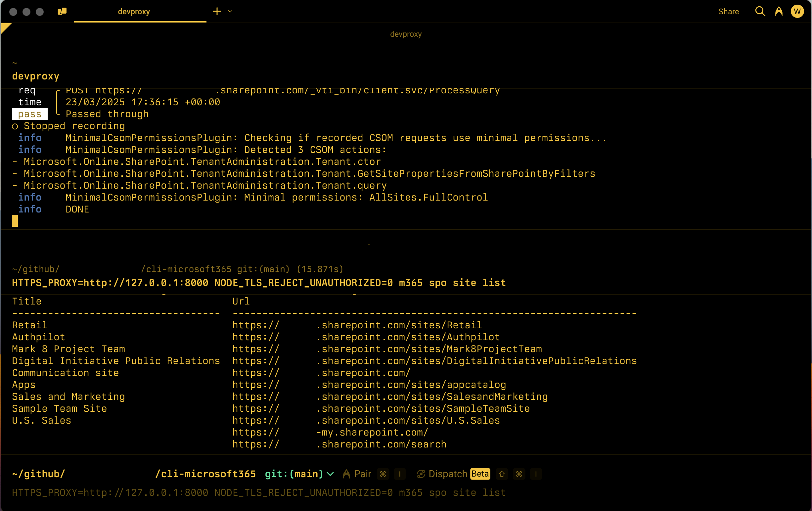Open the command search icon

[x=760, y=11]
